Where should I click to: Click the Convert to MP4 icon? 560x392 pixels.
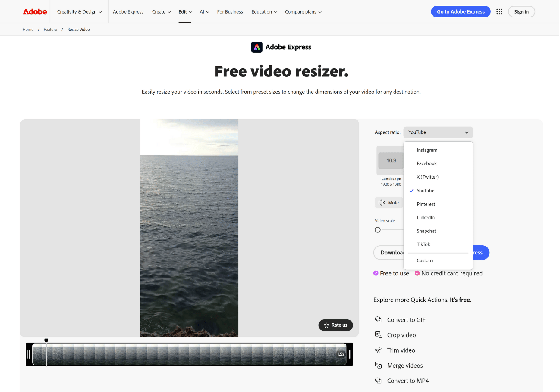coord(378,381)
